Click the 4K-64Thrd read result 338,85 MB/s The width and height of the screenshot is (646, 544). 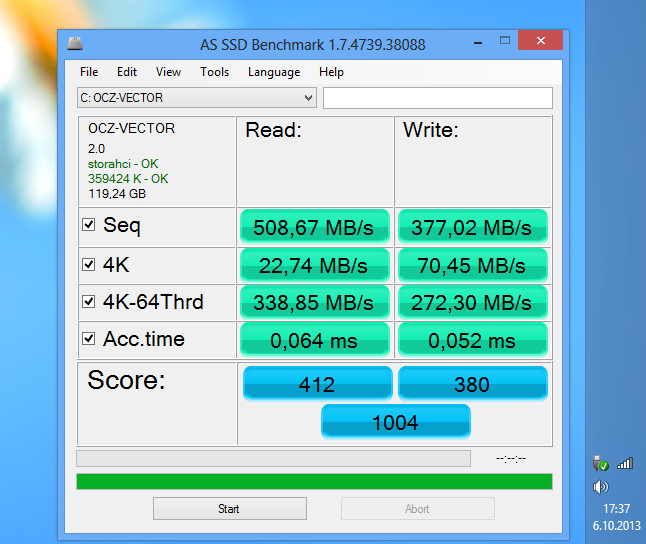(x=315, y=302)
